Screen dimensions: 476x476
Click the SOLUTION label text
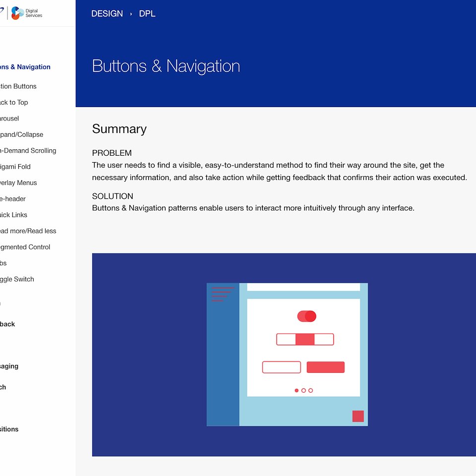(x=113, y=196)
